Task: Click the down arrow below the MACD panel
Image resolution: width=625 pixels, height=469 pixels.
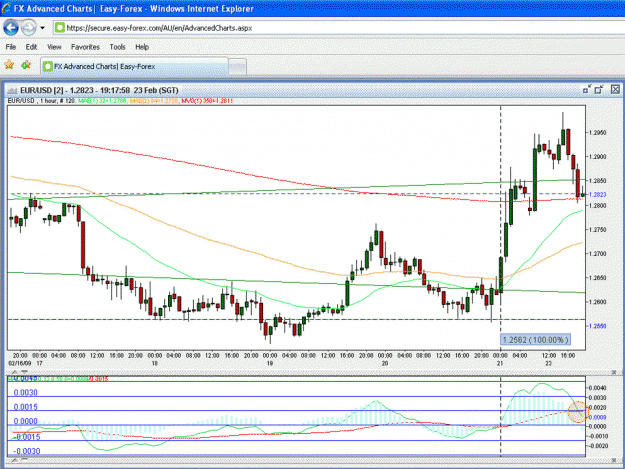Action: [24, 460]
